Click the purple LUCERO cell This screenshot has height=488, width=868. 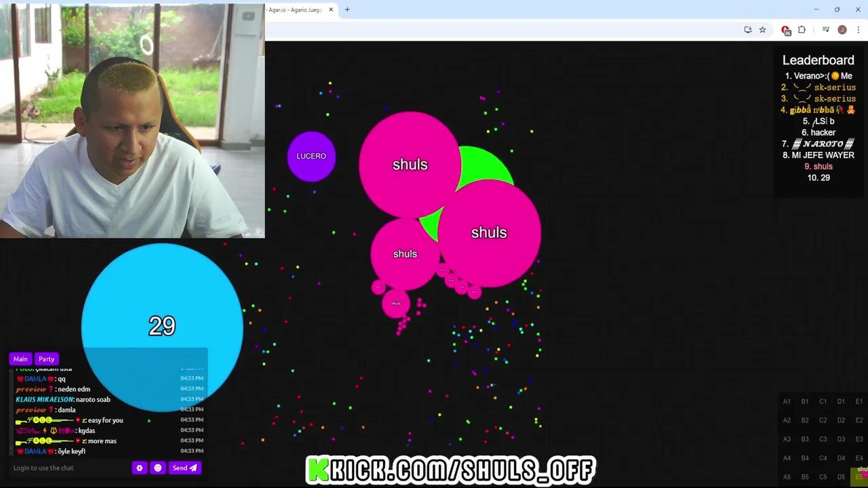click(x=311, y=156)
